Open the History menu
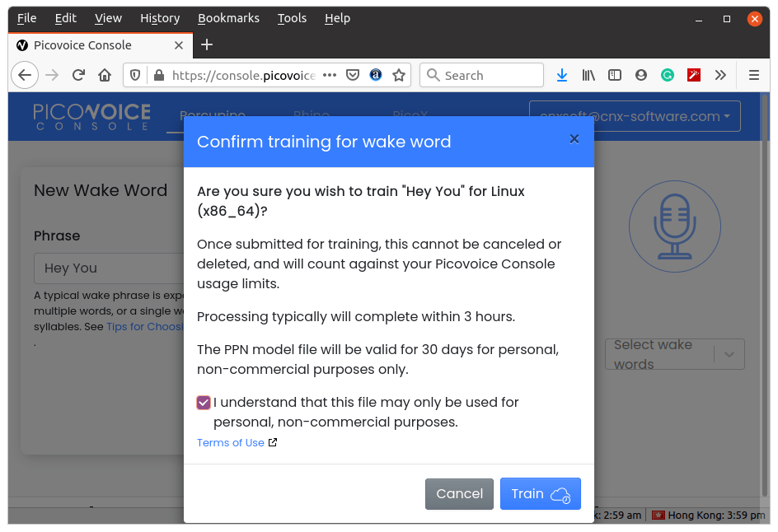This screenshot has height=532, width=778. (x=160, y=18)
